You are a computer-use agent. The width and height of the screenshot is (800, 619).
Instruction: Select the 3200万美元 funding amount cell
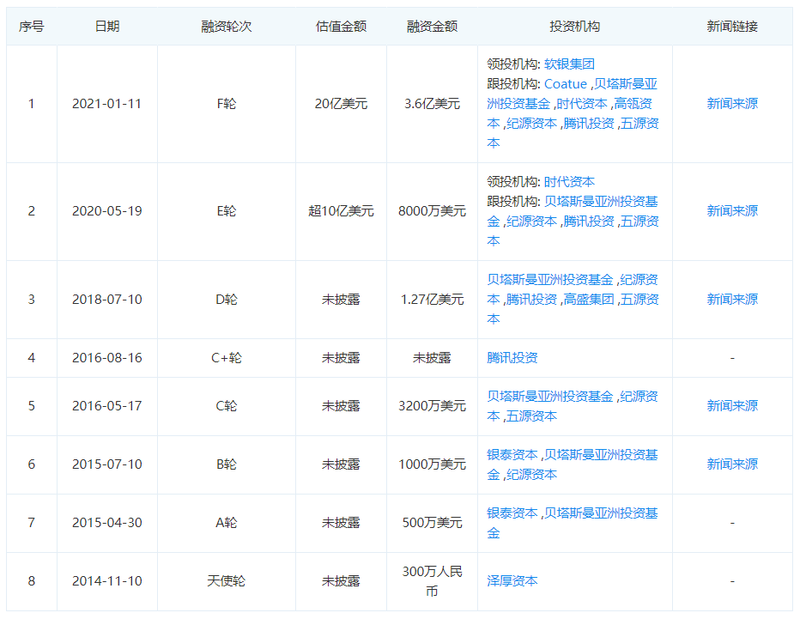coord(432,406)
